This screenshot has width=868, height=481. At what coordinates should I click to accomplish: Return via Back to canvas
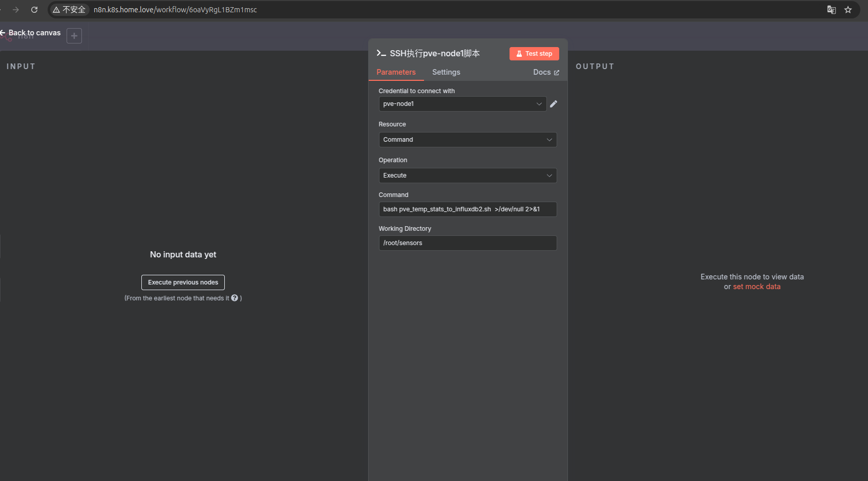coord(31,33)
